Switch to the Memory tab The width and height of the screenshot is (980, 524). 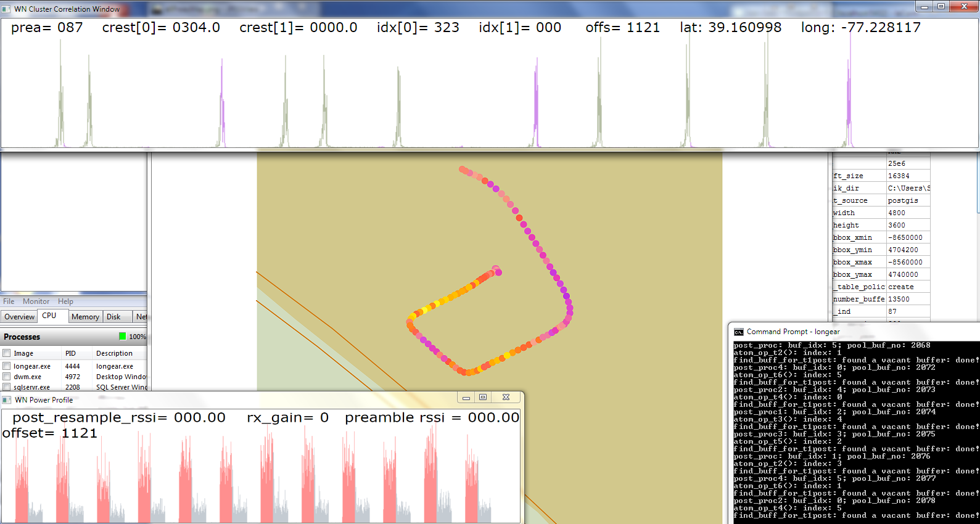[85, 317]
